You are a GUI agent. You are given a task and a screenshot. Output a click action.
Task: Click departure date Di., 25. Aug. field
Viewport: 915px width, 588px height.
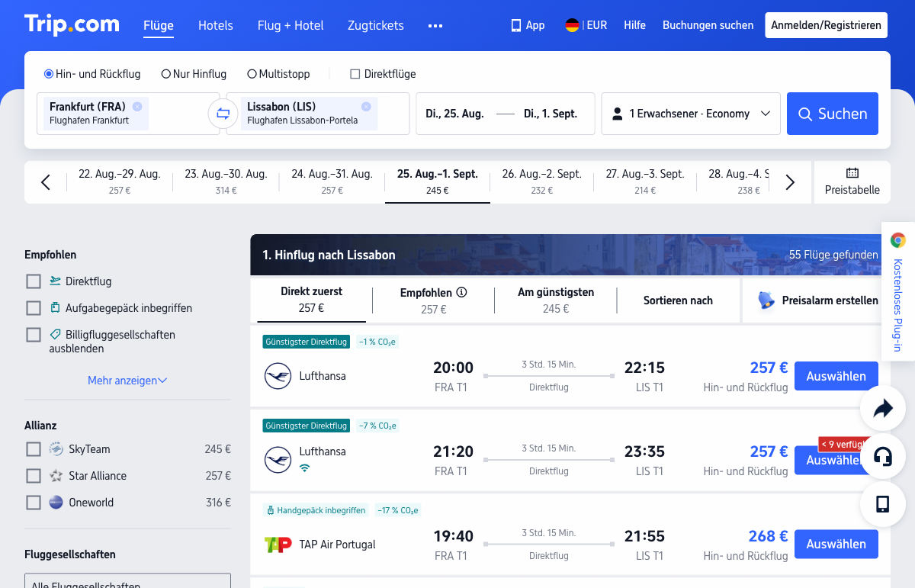coord(454,114)
